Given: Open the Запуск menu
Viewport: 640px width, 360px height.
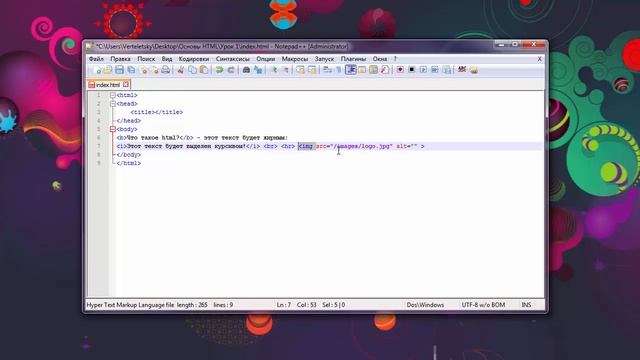Looking at the screenshot, I should point(324,59).
